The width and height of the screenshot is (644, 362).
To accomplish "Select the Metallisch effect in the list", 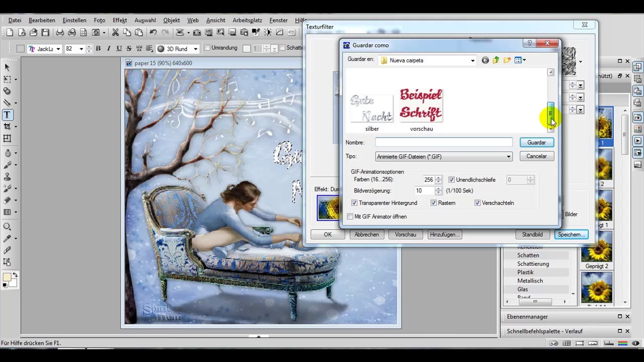I will (530, 281).
